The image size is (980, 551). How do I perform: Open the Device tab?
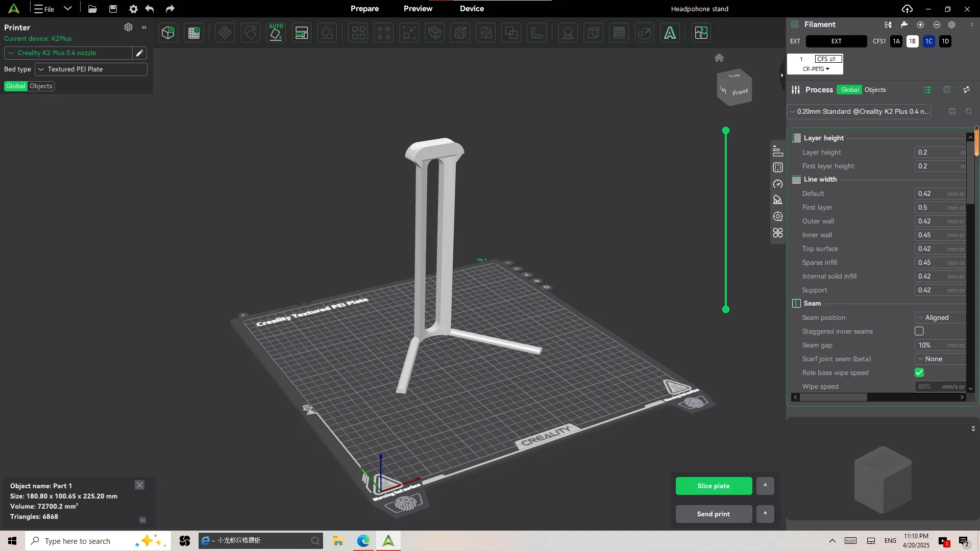(x=472, y=9)
